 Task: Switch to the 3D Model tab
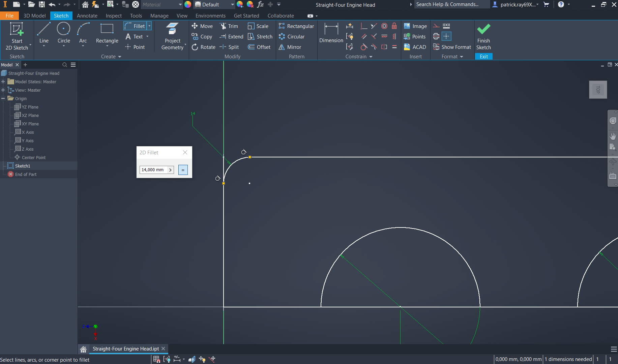point(34,16)
